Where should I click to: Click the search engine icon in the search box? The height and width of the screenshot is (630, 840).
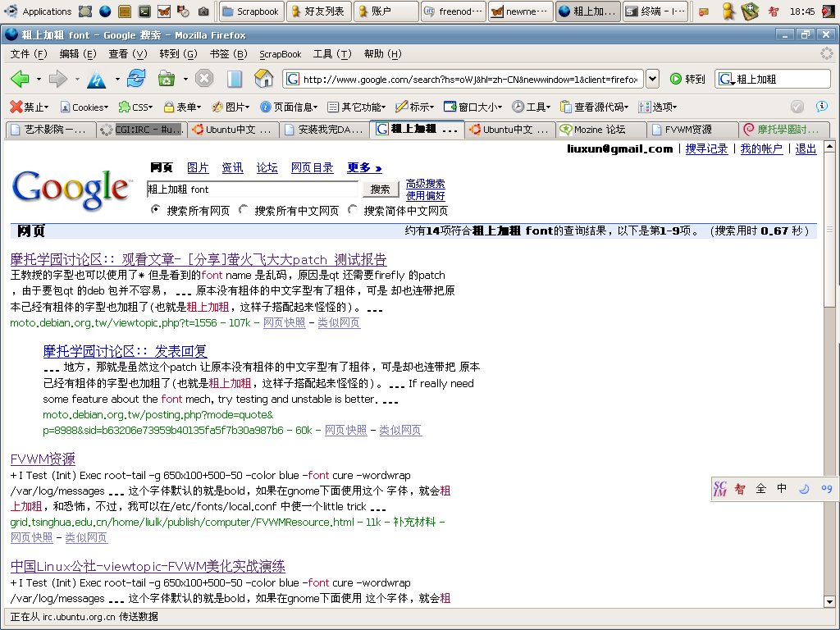click(726, 80)
